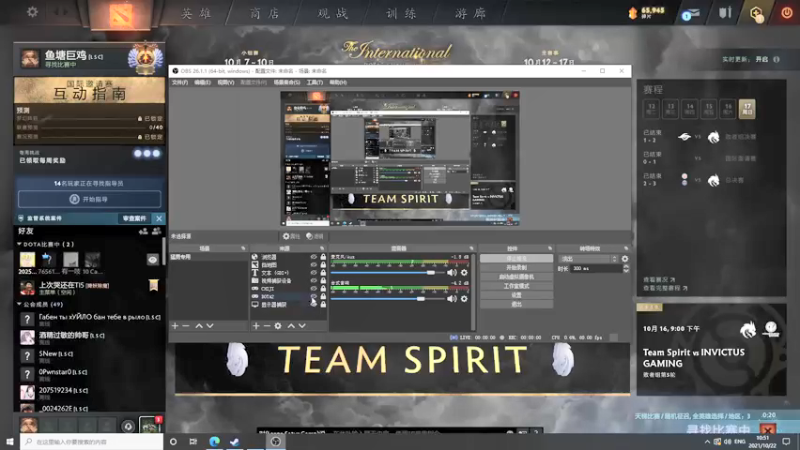Select day 17 in the schedule
Image resolution: width=800 pixels, height=450 pixels.
(747, 109)
